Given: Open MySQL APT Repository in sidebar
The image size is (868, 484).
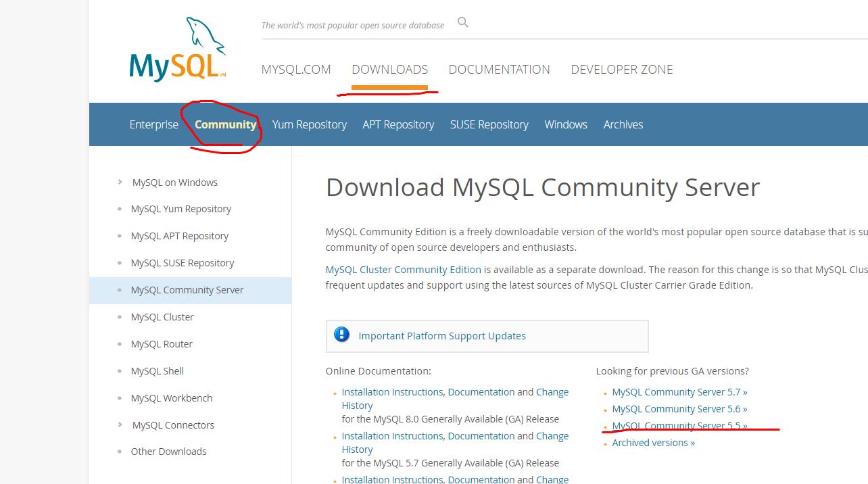Looking at the screenshot, I should pyautogui.click(x=180, y=236).
